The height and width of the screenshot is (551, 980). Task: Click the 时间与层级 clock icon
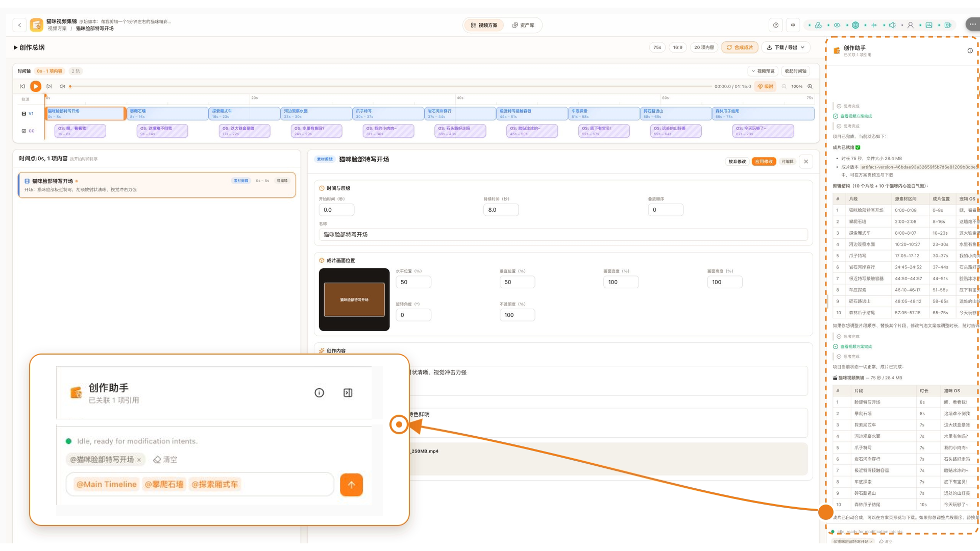(322, 188)
